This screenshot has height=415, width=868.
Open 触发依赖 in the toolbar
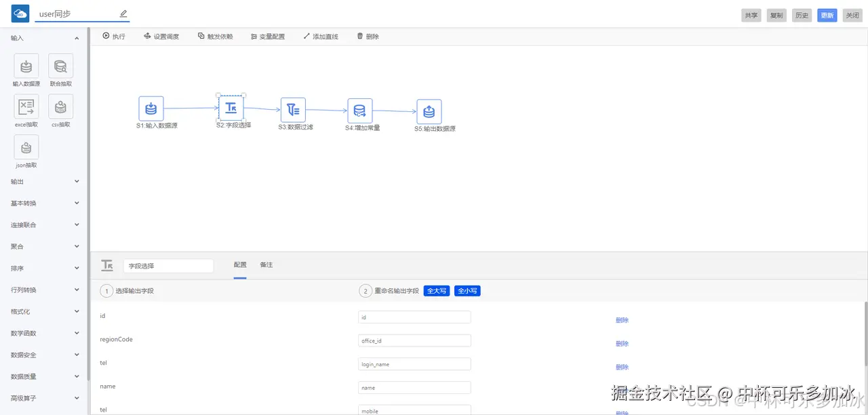[215, 36]
